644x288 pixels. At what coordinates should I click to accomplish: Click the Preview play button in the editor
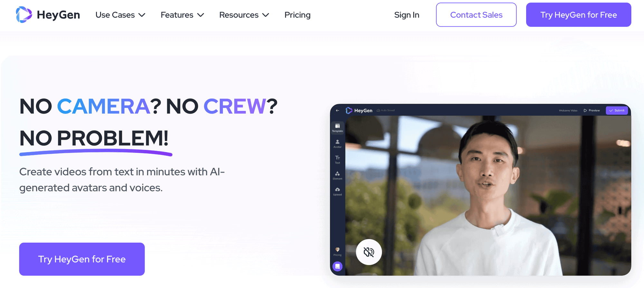point(592,110)
